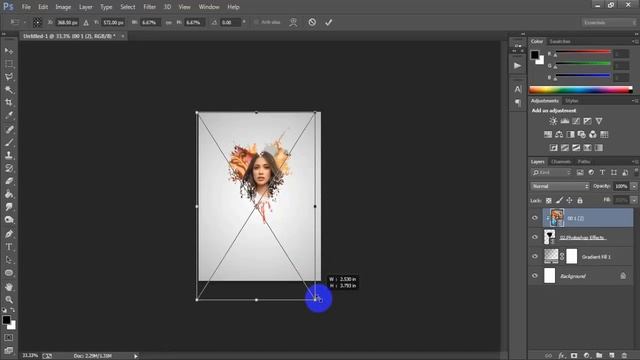
Task: Switch to the Styles tab
Action: point(571,101)
